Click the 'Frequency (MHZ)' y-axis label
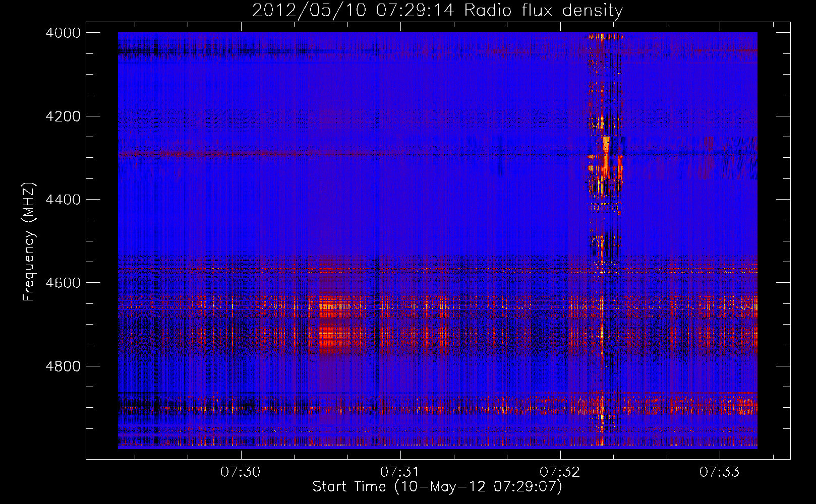The height and width of the screenshot is (504, 816). (29, 241)
